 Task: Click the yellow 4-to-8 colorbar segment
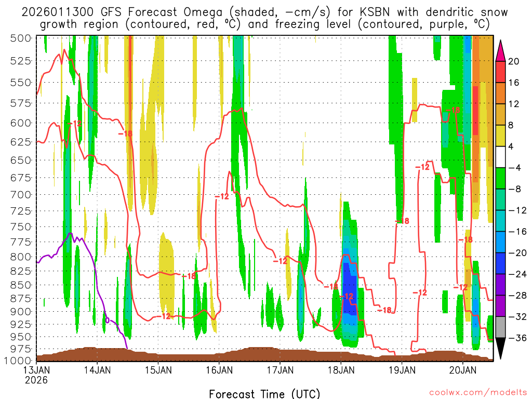[x=500, y=136]
